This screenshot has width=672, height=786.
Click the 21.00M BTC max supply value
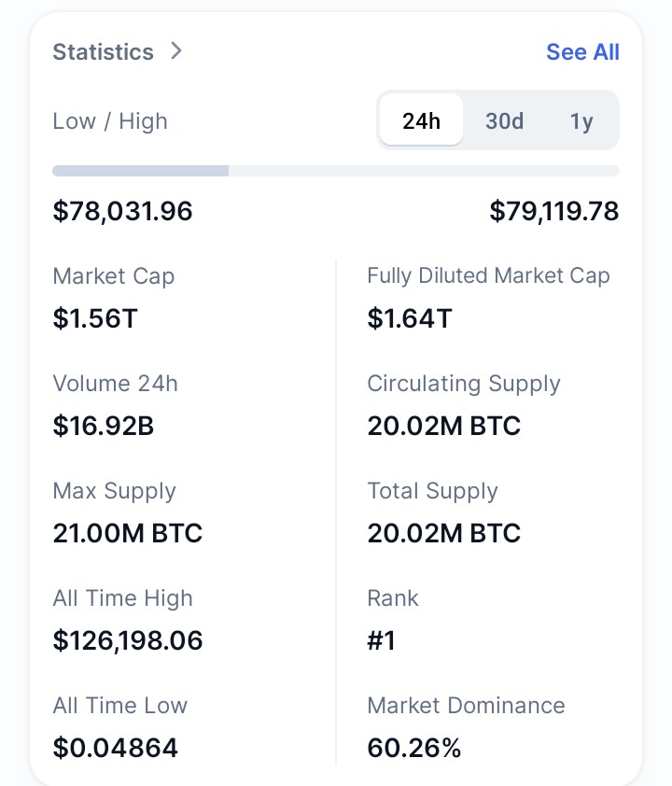click(127, 533)
